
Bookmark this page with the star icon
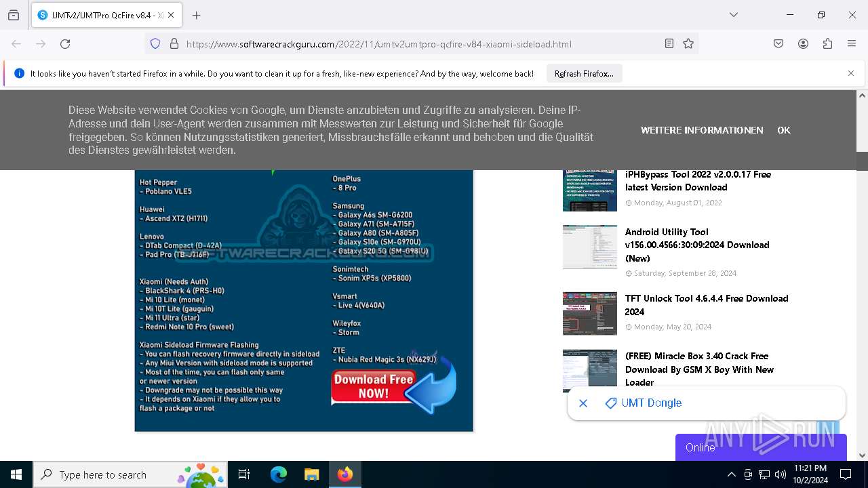point(688,44)
